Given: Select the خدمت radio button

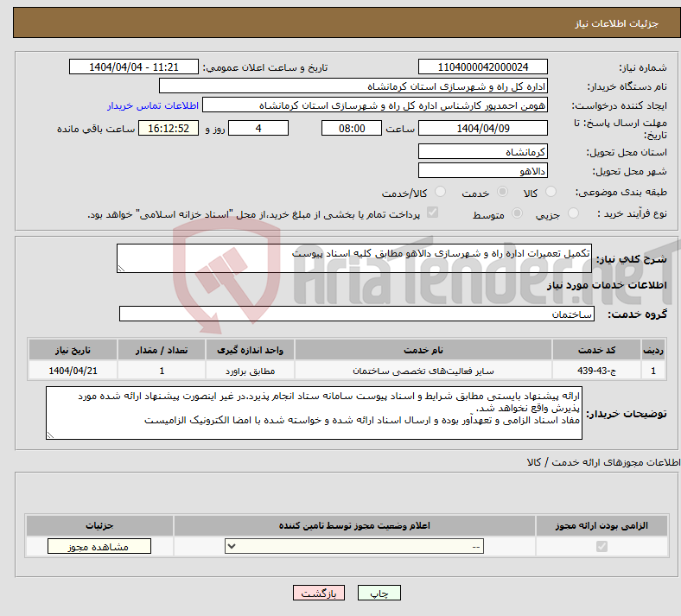Looking at the screenshot, I should [x=502, y=192].
